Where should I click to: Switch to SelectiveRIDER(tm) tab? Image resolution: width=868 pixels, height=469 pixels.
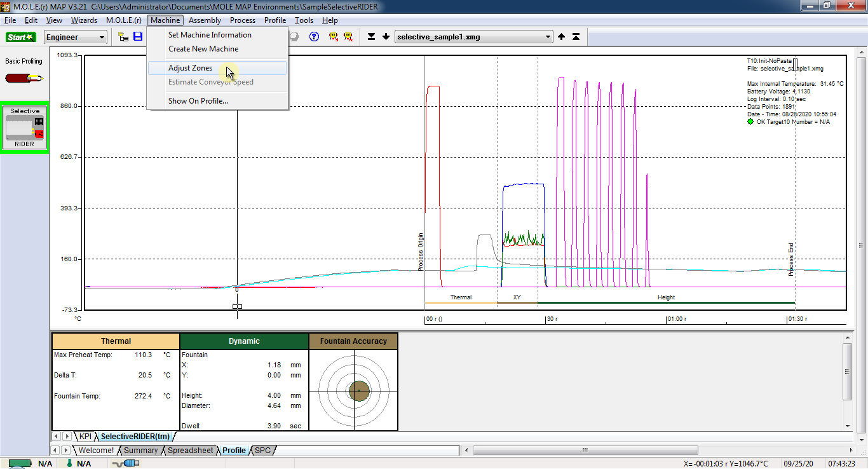click(135, 437)
